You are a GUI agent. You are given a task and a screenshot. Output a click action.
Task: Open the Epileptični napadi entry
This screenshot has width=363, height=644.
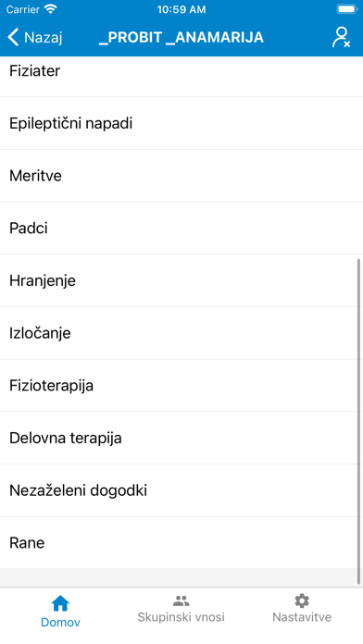tap(181, 123)
